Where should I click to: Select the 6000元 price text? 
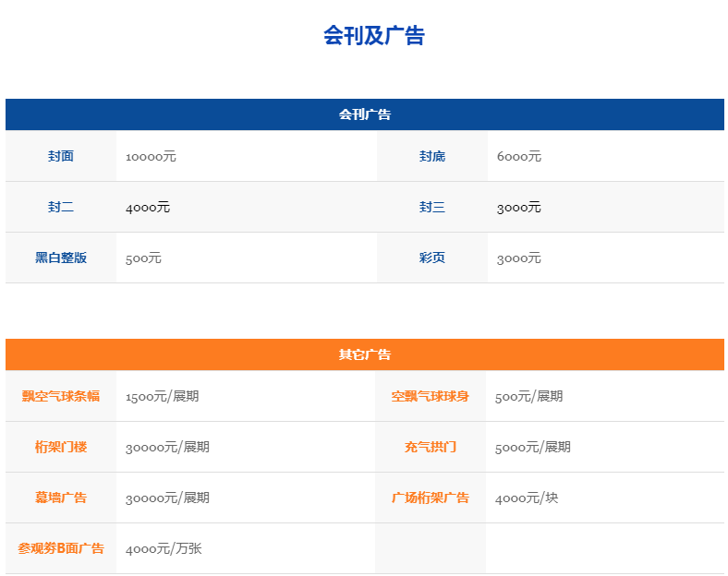coord(518,157)
